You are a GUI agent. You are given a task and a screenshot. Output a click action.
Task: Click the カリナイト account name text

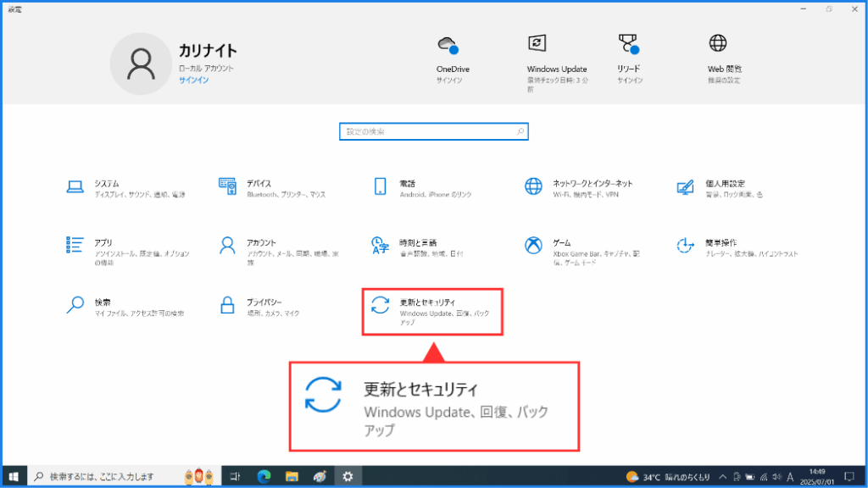[208, 51]
